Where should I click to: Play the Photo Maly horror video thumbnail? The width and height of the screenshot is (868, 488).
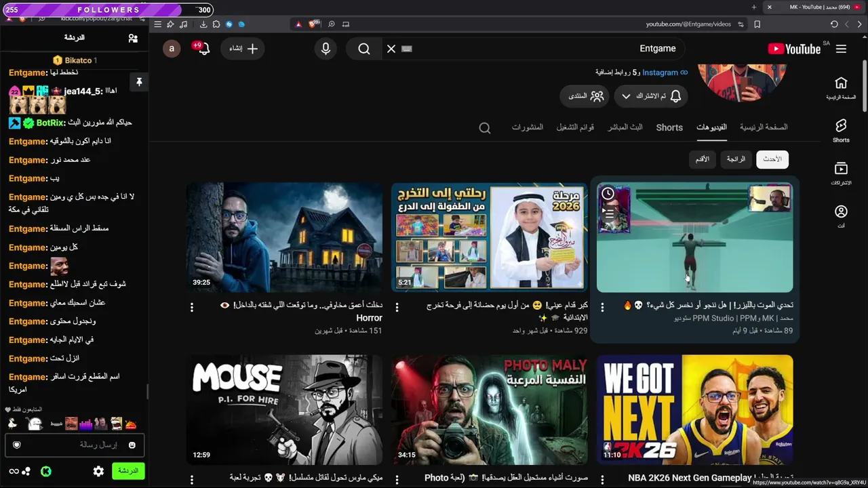(x=489, y=409)
